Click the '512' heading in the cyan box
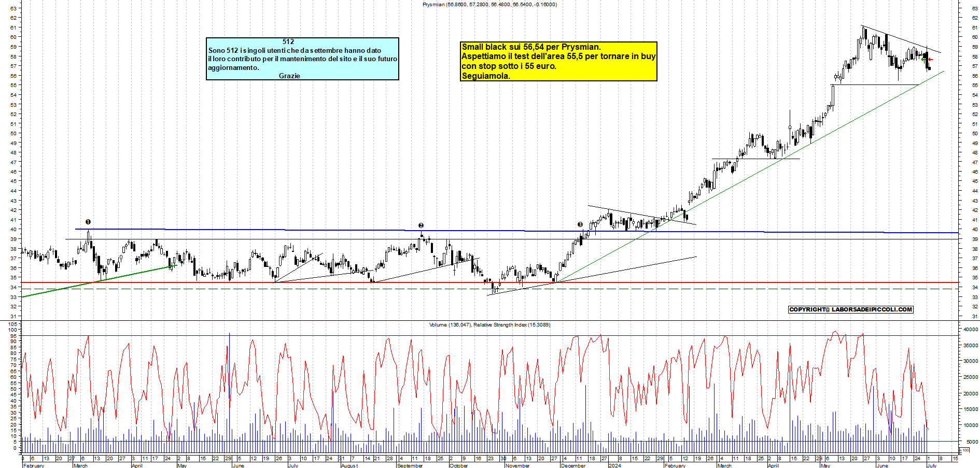 tap(288, 41)
